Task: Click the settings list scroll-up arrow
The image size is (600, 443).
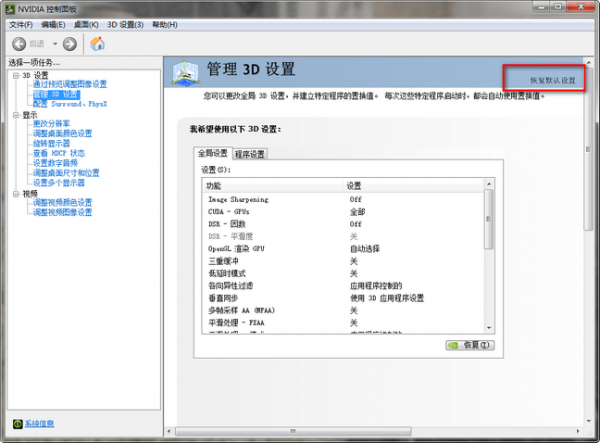Action: (x=489, y=184)
